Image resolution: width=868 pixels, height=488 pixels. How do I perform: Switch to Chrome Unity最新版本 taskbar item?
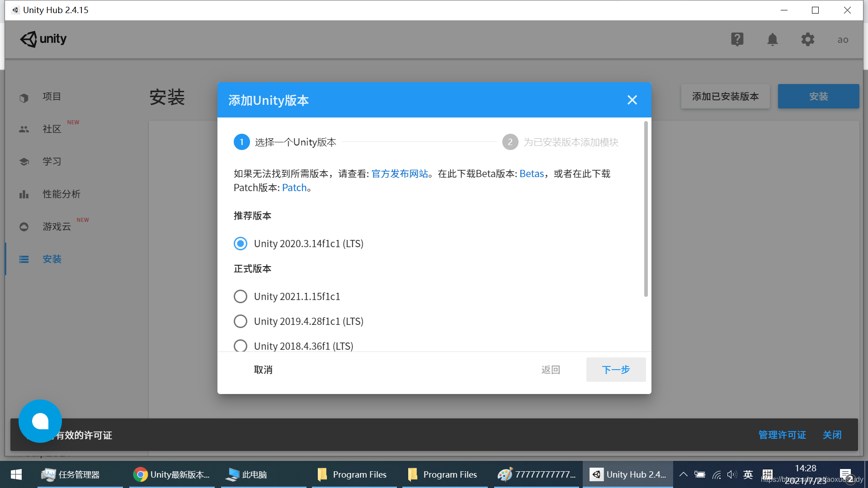(172, 474)
